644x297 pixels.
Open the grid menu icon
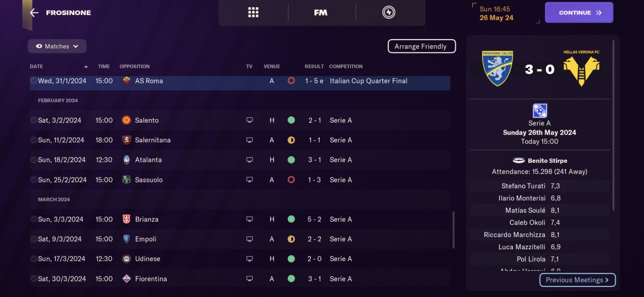point(253,13)
